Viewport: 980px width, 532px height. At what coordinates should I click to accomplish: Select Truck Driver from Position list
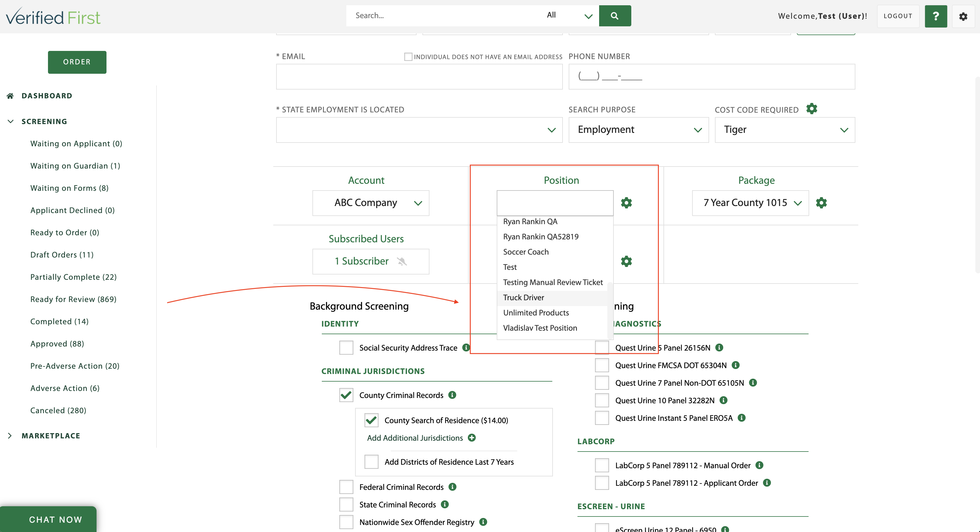552,298
